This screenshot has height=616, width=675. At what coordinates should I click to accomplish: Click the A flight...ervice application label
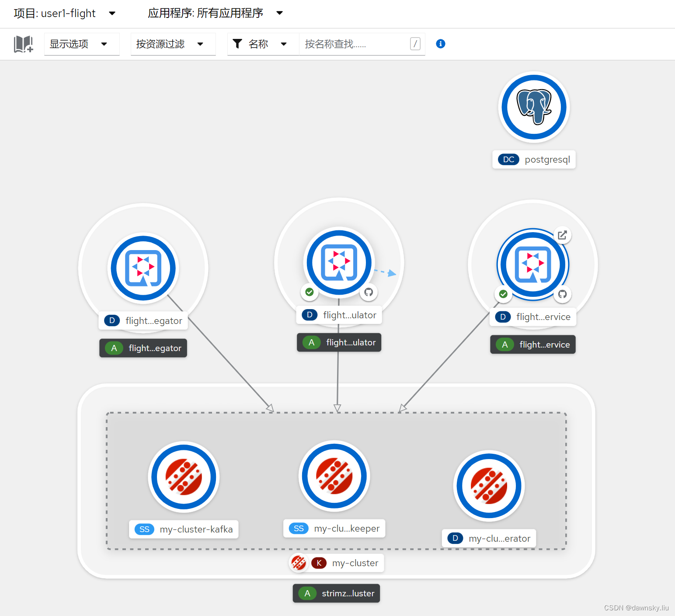click(533, 345)
